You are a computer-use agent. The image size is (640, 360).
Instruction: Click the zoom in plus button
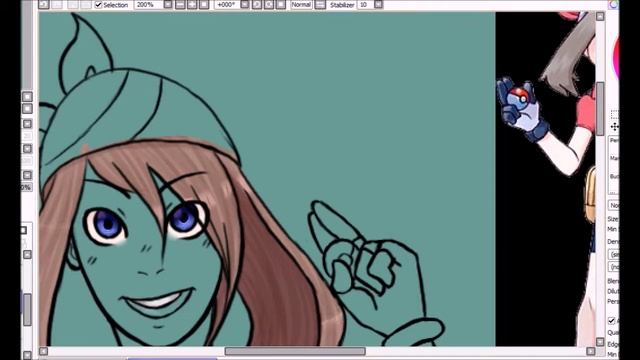click(x=192, y=5)
